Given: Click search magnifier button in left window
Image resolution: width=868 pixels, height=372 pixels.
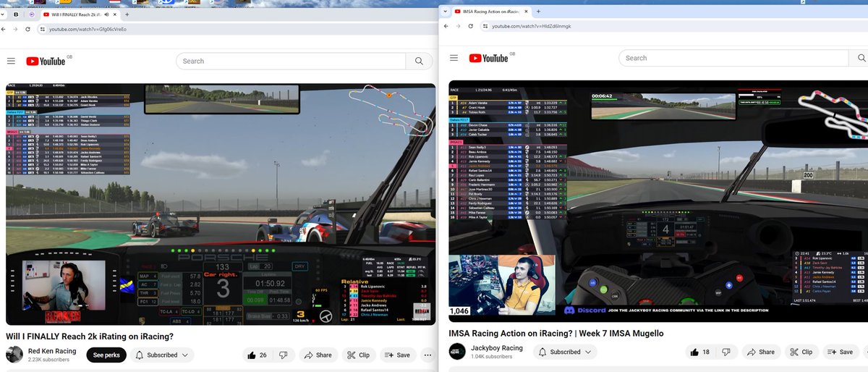Looking at the screenshot, I should (x=419, y=62).
